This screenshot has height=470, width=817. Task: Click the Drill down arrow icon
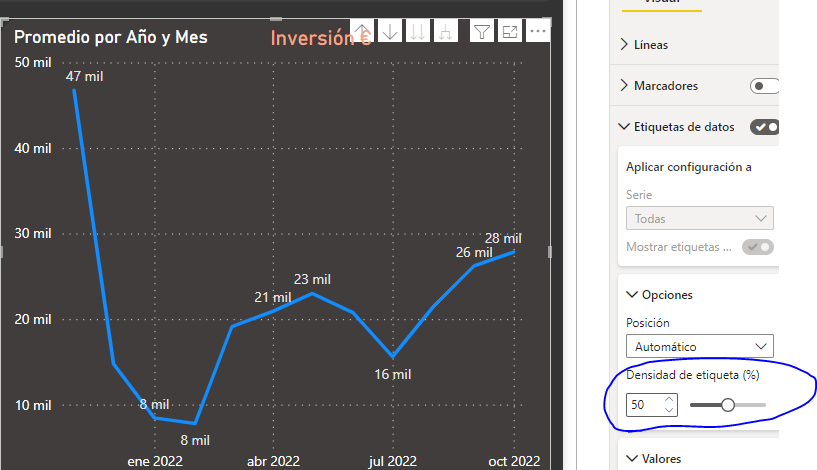click(x=390, y=32)
